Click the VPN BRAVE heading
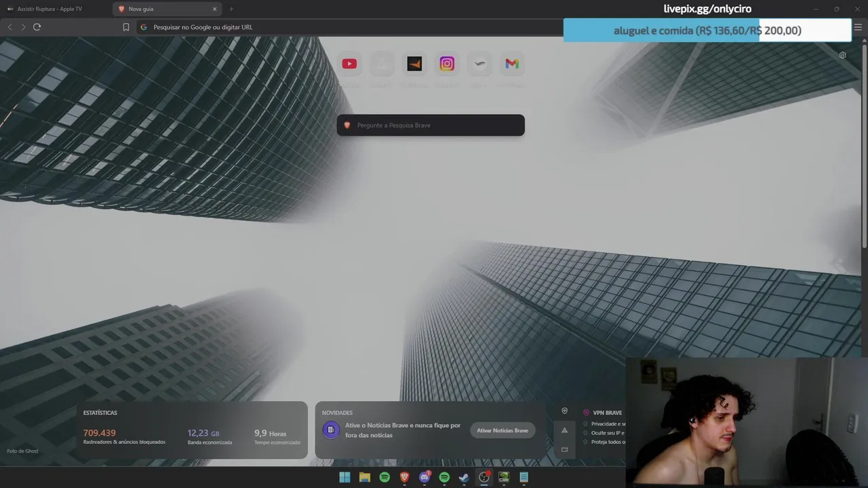Viewport: 868px width, 488px height. (x=608, y=412)
